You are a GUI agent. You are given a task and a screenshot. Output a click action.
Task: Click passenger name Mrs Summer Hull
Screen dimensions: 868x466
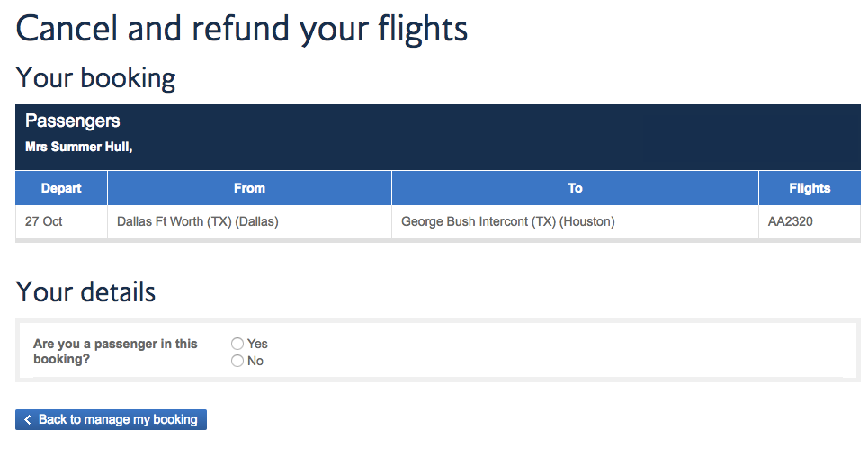pyautogui.click(x=78, y=147)
